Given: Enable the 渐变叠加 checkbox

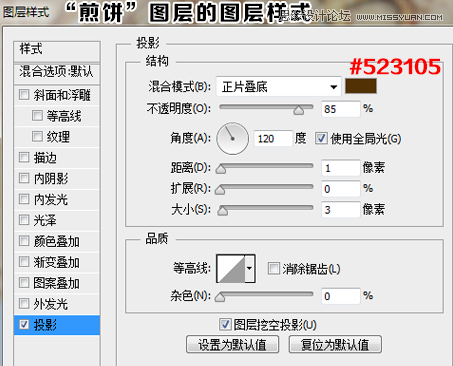Looking at the screenshot, I should point(24,262).
